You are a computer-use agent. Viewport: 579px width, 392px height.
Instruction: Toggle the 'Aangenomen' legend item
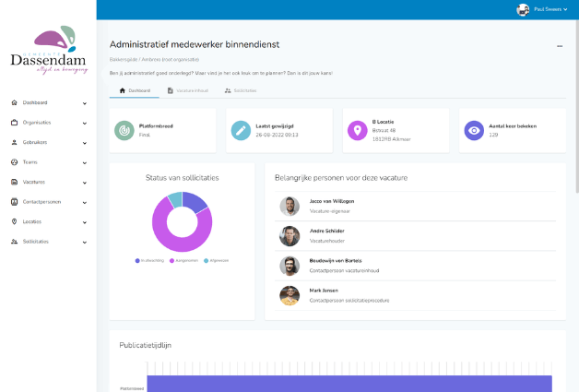pyautogui.click(x=187, y=260)
